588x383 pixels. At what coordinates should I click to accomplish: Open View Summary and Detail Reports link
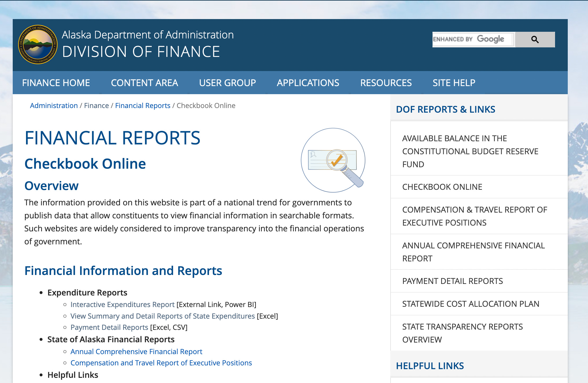point(163,316)
